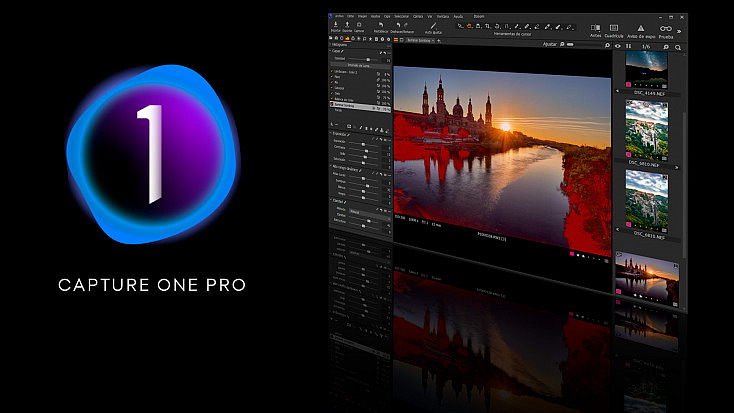Click the pink color tag below the main viewer image

pyautogui.click(x=572, y=254)
